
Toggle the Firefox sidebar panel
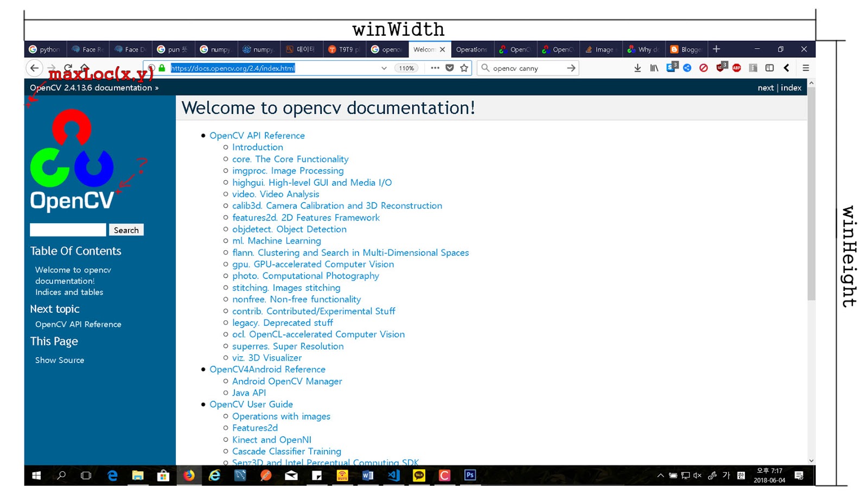pos(769,68)
